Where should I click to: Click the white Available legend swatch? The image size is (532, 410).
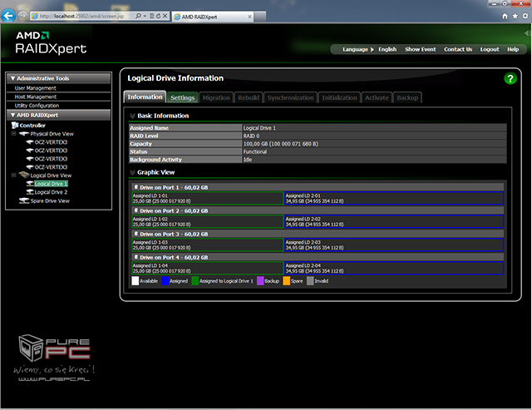135,281
